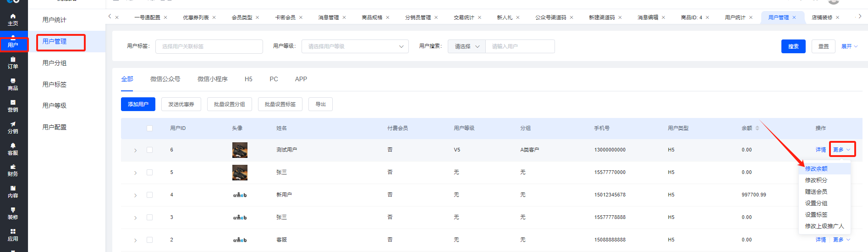Check the checkbox for user ID 4

pyautogui.click(x=149, y=195)
